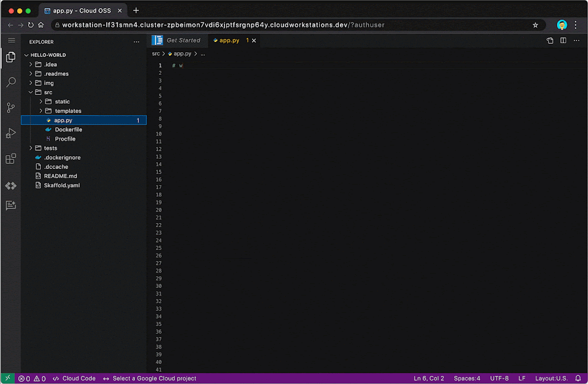Viewport: 588px width, 384px height.
Task: Open the hamburger application menu
Action: tap(11, 41)
